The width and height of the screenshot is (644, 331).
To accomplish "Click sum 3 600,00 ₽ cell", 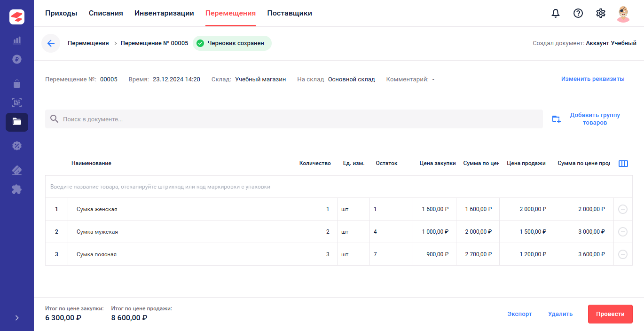I will pos(584,254).
